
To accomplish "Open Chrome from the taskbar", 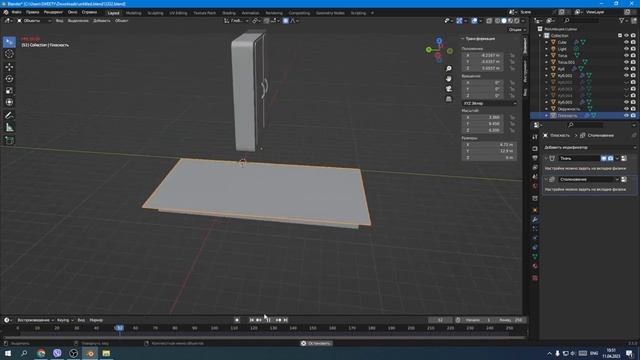I will (x=41, y=353).
